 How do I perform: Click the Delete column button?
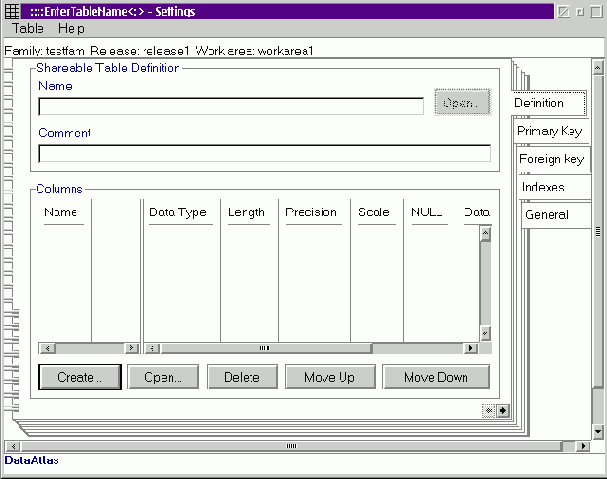point(242,377)
